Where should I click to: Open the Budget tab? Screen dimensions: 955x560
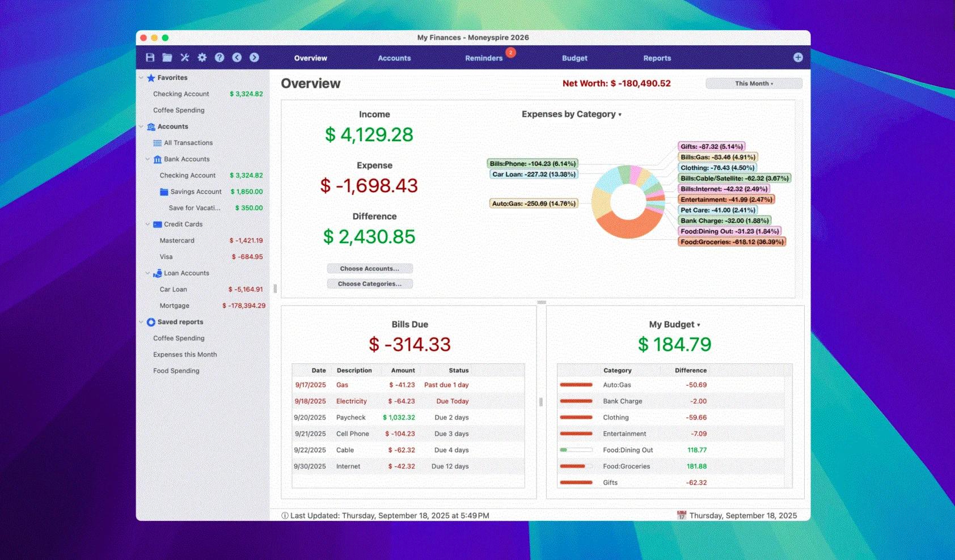click(574, 58)
